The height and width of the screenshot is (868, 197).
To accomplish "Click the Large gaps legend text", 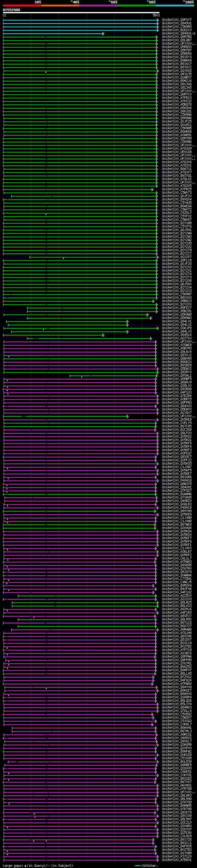I will [38, 865].
